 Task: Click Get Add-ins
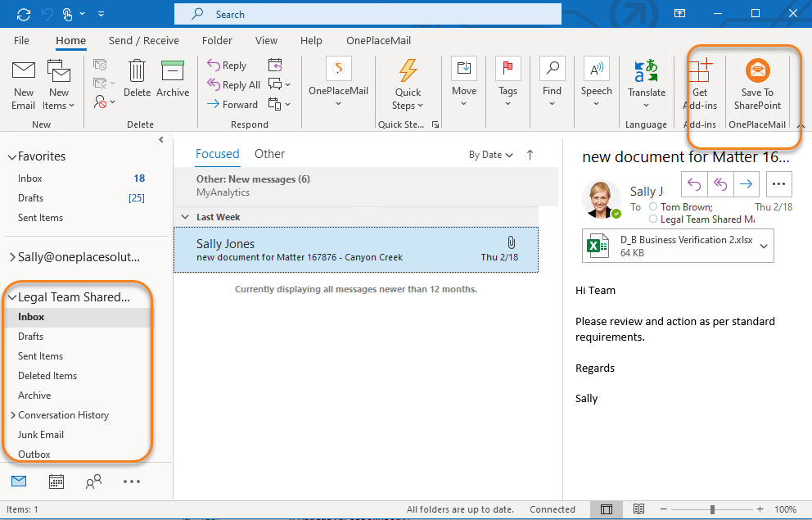click(700, 84)
